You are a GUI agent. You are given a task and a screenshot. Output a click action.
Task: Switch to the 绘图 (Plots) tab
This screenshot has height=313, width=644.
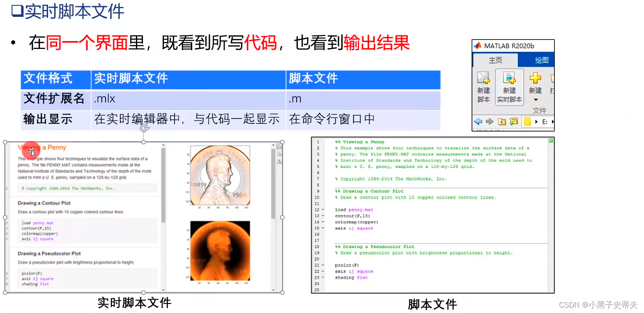click(x=542, y=60)
